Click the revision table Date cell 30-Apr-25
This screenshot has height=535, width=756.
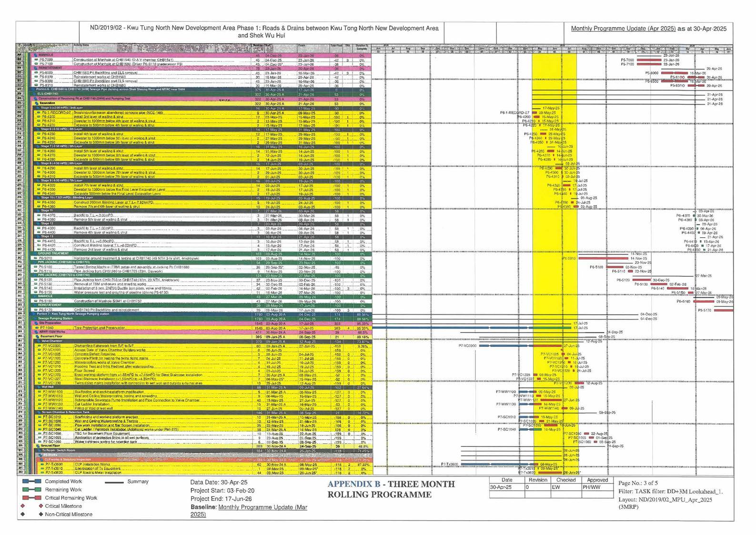click(507, 487)
